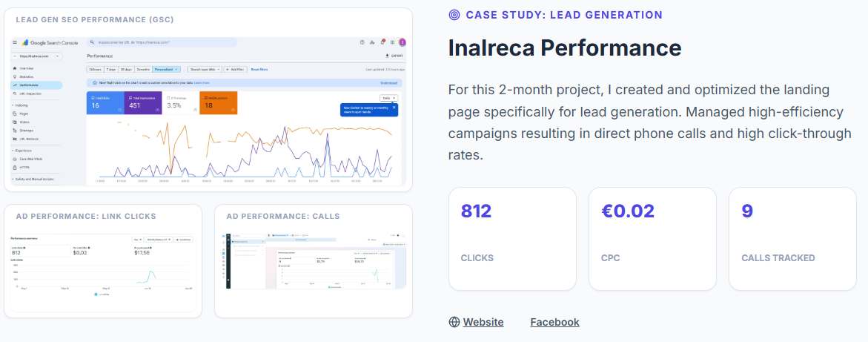Open the Lead Gen SEO Performance screenshot
Image resolution: width=868 pixels, height=342 pixels.
click(209, 111)
